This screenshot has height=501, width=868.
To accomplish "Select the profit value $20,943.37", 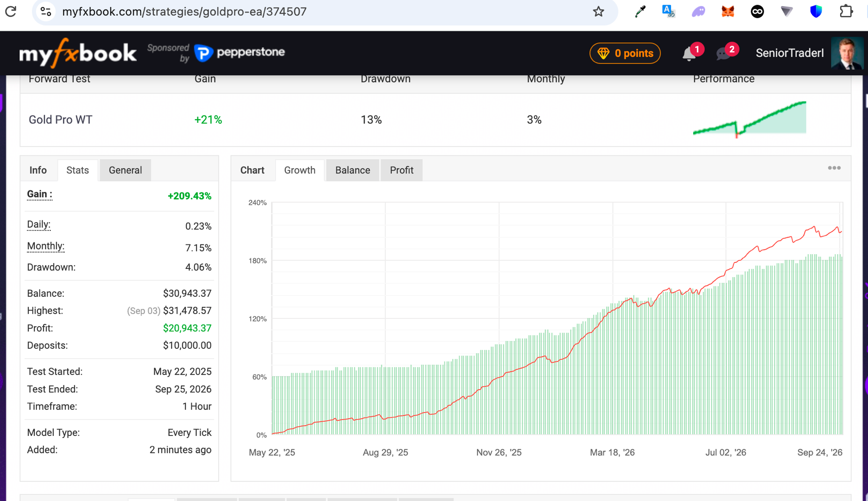I will (187, 328).
